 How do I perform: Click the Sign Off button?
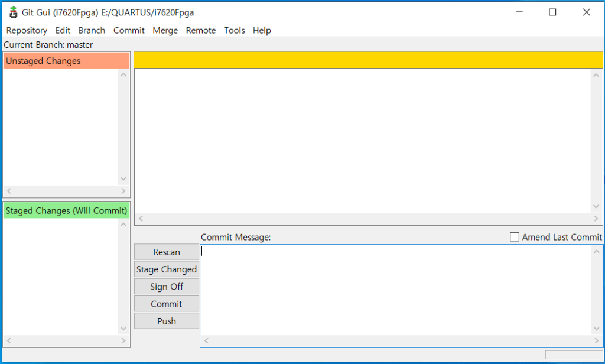[166, 287]
